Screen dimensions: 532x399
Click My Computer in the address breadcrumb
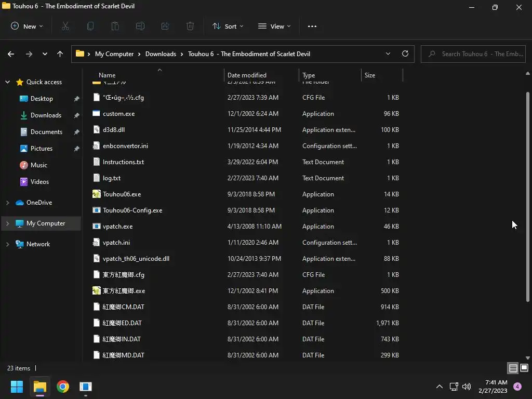114,54
